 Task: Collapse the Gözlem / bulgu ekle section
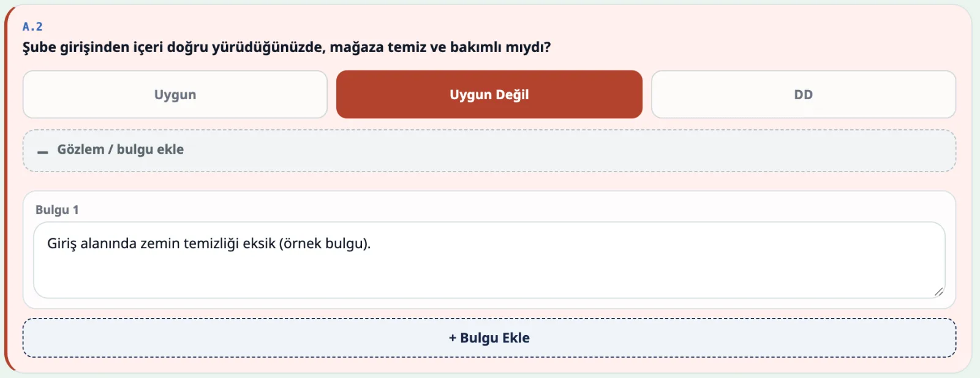click(489, 151)
